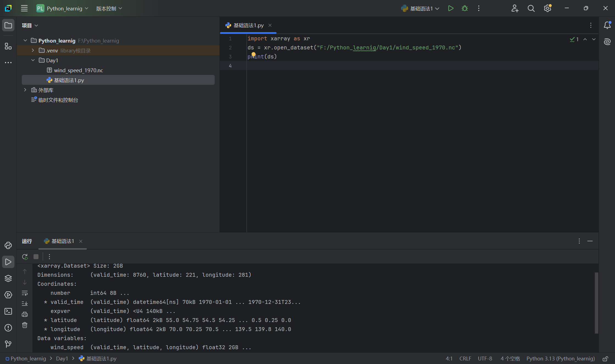Image resolution: width=615 pixels, height=364 pixels.
Task: Click the green Run button in top toolbar
Action: click(x=450, y=9)
